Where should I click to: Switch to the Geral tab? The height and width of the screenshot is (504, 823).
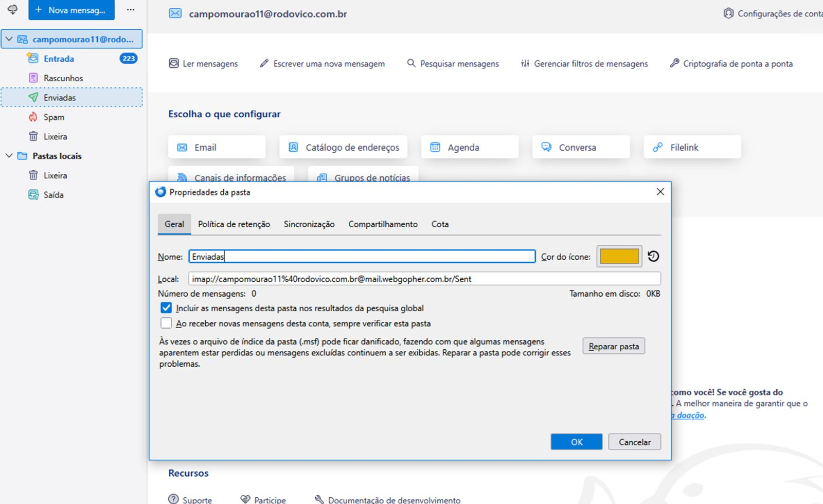174,224
